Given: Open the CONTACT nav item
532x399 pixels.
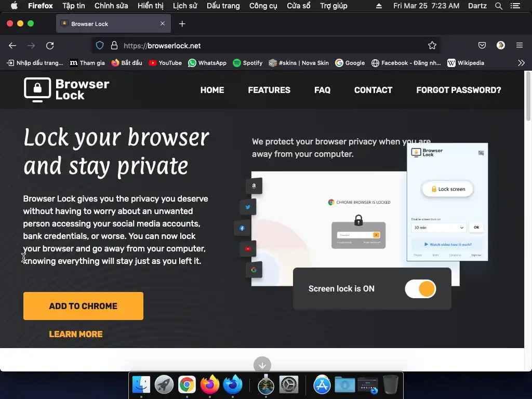Looking at the screenshot, I should pos(373,90).
